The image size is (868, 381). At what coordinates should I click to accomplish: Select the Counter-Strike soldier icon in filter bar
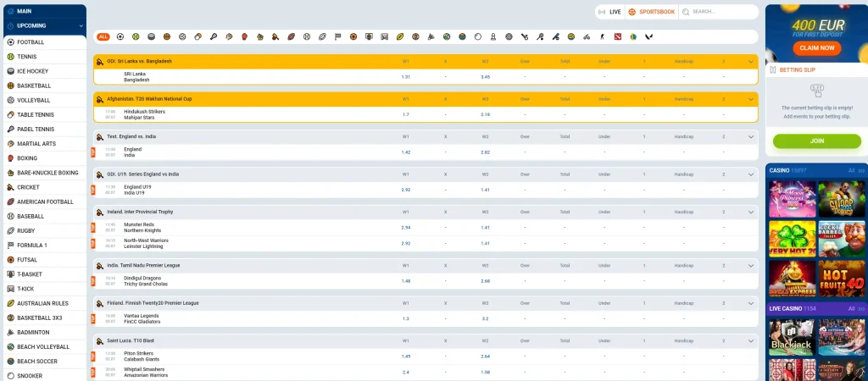[603, 36]
